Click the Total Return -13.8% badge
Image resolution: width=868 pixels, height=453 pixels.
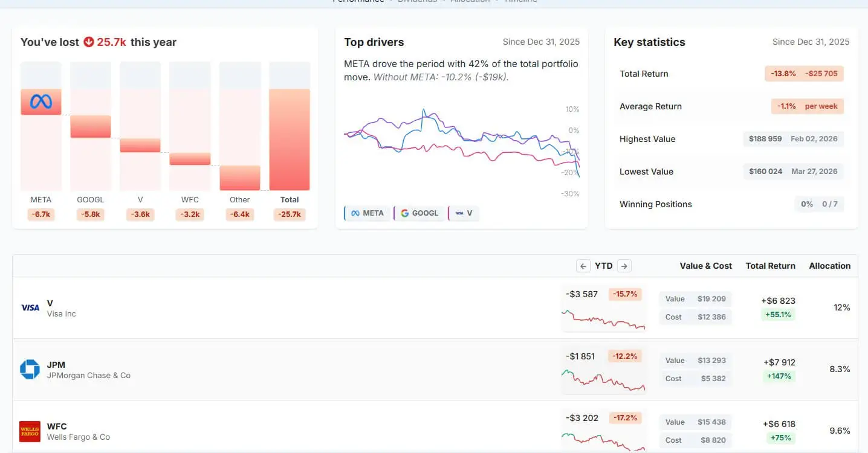(804, 74)
